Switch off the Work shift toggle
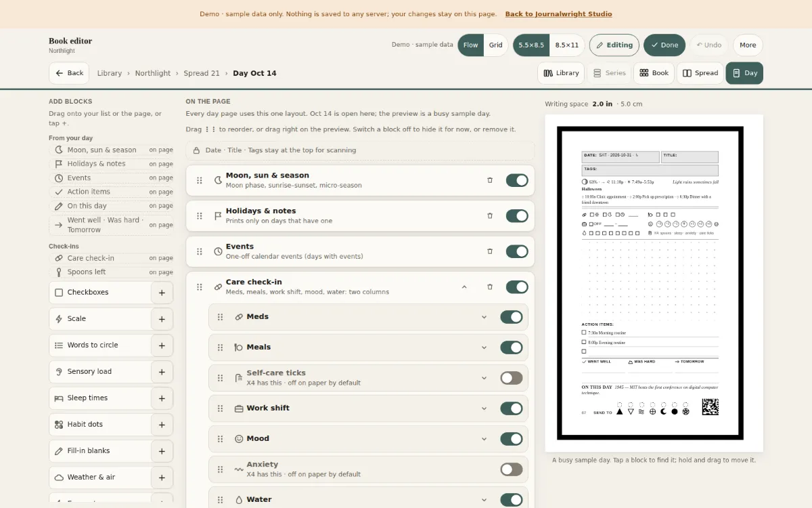 512,408
